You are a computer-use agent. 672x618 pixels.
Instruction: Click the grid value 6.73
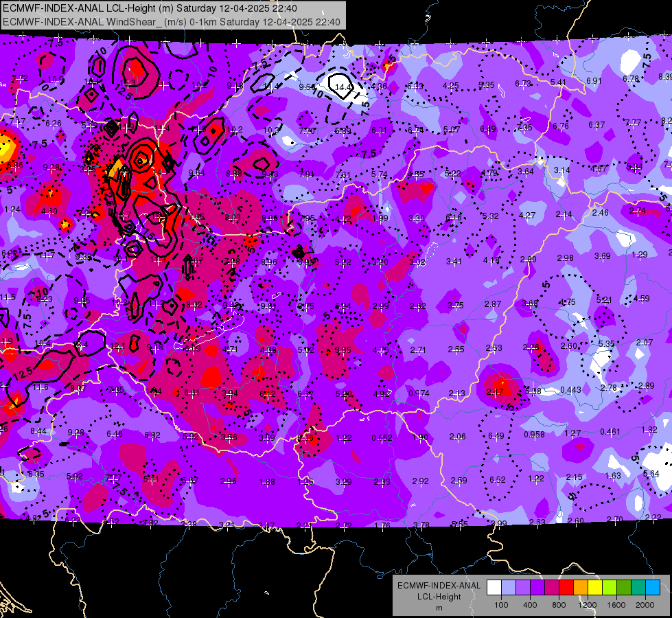tap(523, 84)
